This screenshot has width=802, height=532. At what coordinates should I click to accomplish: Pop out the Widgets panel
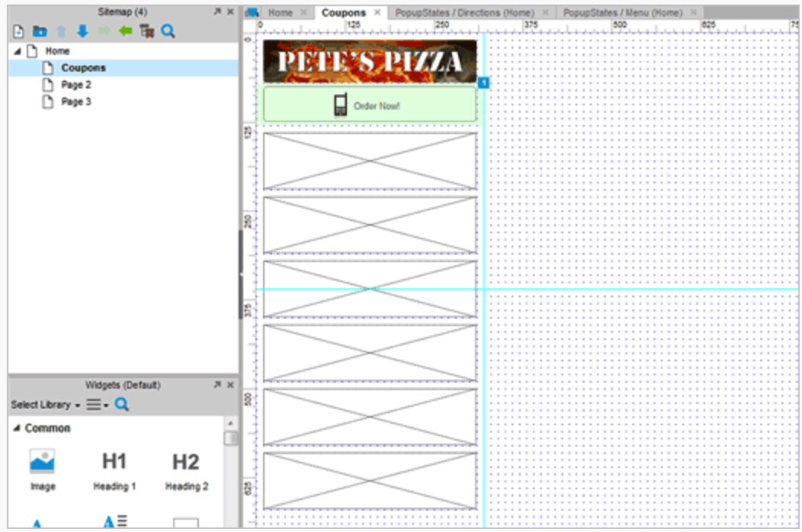coord(217,385)
